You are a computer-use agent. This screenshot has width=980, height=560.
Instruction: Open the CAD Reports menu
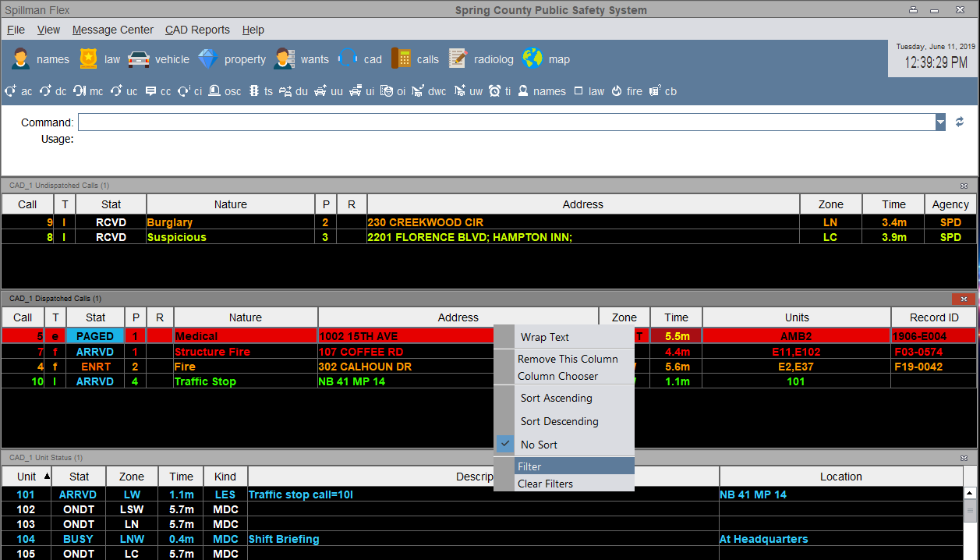(197, 30)
